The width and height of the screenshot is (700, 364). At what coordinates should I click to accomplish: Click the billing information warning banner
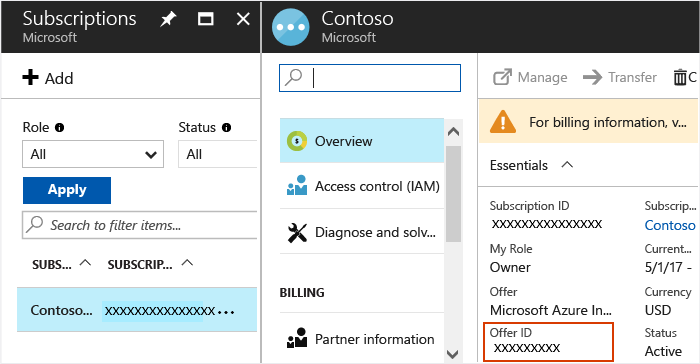tap(588, 121)
